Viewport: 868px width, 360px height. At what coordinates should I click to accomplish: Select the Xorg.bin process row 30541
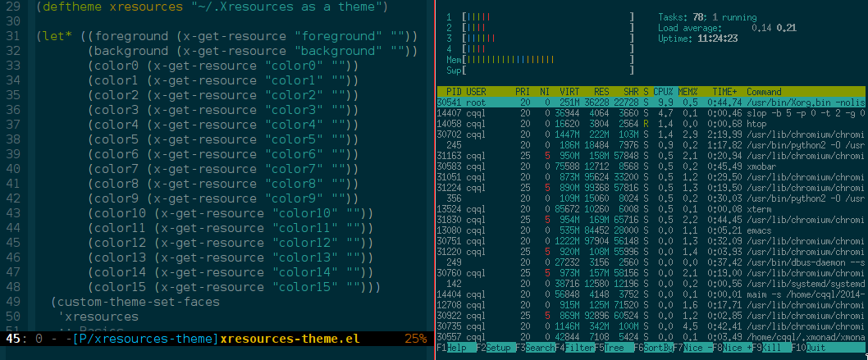click(x=651, y=103)
